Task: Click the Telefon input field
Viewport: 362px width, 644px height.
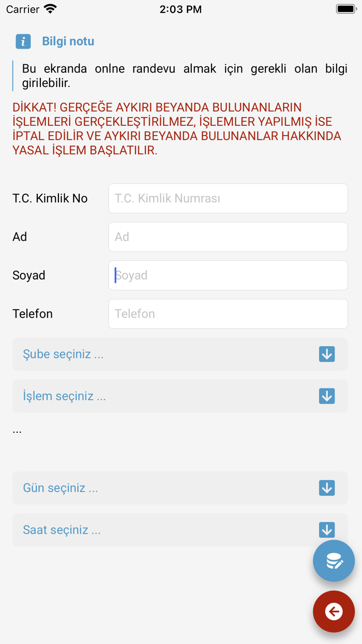Action: pos(228,314)
